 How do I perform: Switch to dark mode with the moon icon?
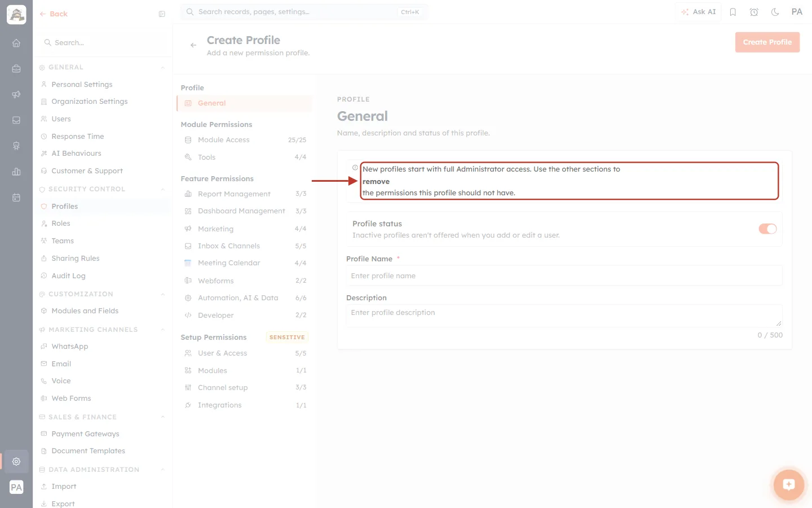click(x=775, y=12)
